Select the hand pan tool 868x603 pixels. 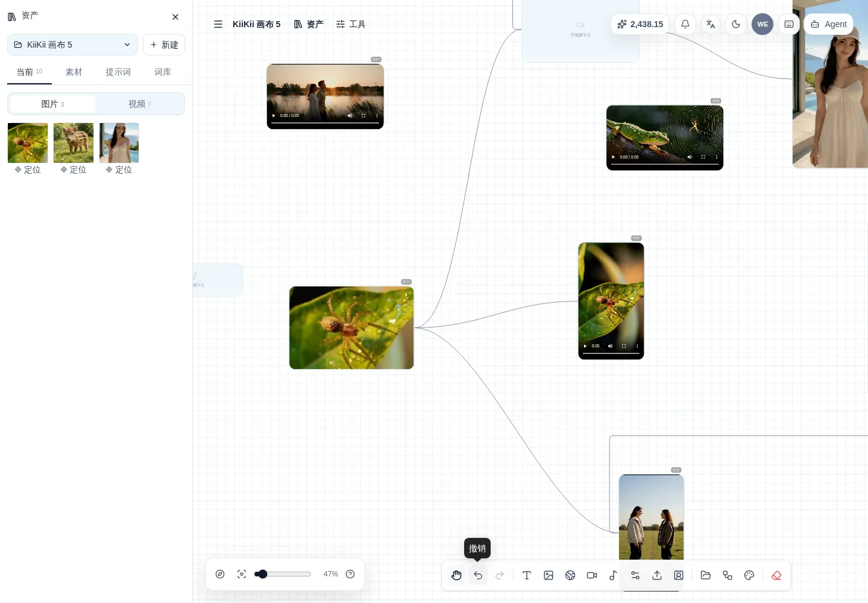456,575
